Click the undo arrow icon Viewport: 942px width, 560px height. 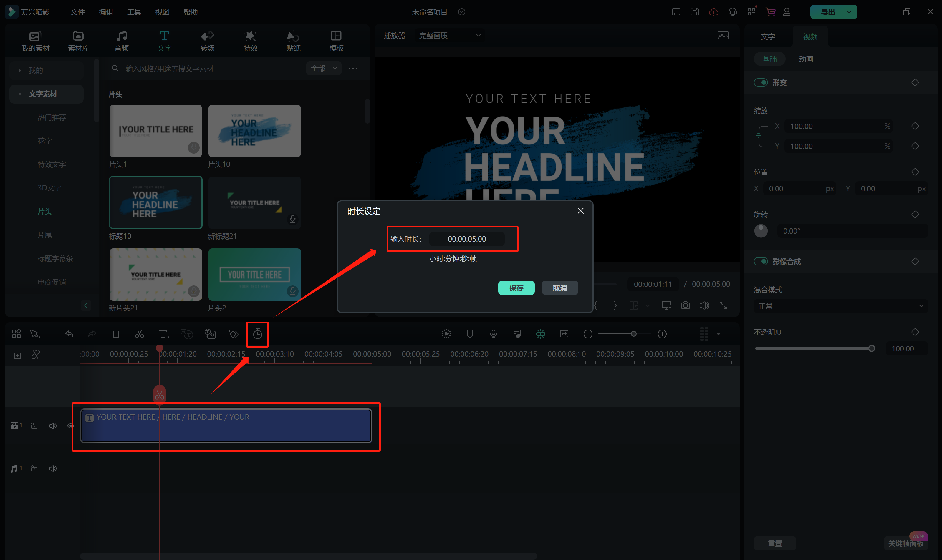coord(69,334)
